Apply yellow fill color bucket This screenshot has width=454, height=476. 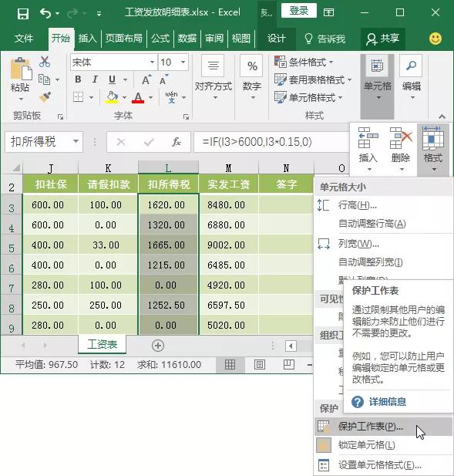(x=112, y=97)
